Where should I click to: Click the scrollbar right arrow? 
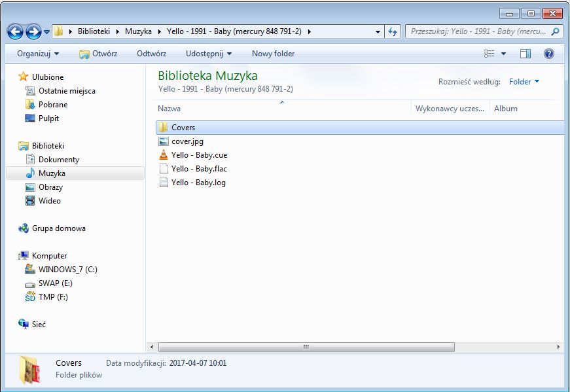pos(558,347)
